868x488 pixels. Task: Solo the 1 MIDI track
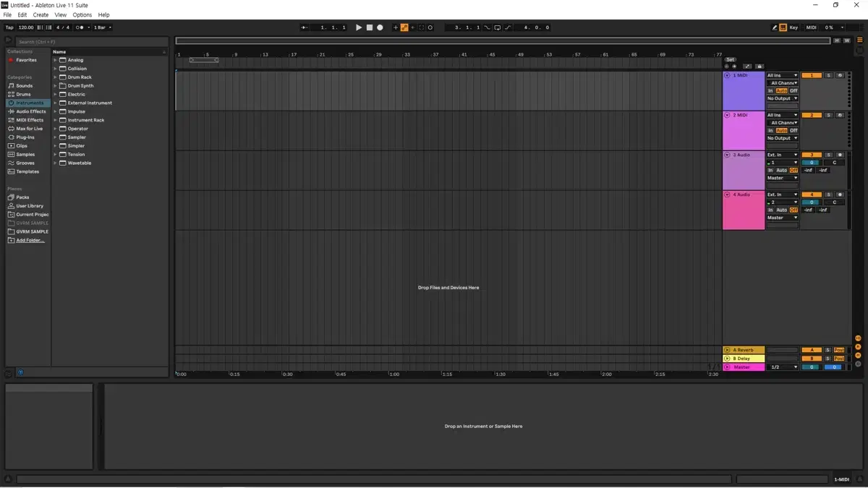click(829, 75)
